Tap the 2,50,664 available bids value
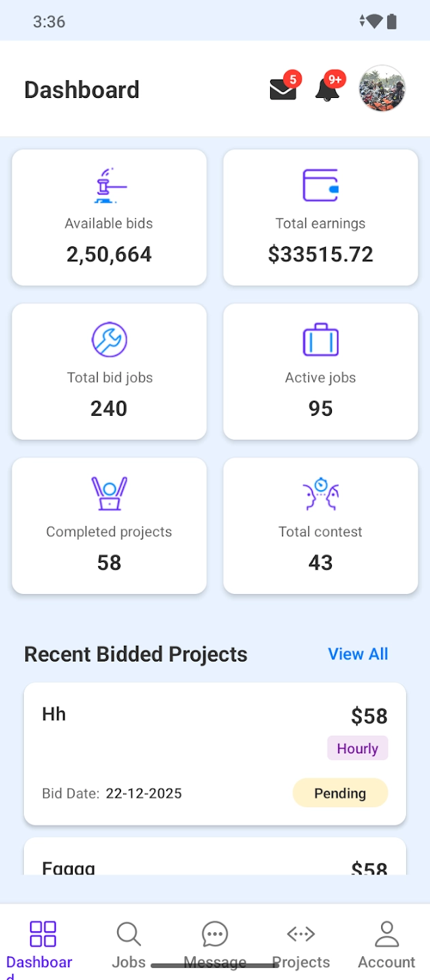Viewport: 430px width, 980px height. (109, 255)
